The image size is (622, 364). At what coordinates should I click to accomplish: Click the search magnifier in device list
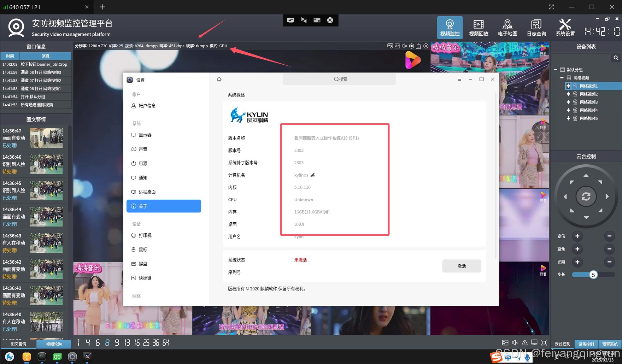pyautogui.click(x=616, y=58)
